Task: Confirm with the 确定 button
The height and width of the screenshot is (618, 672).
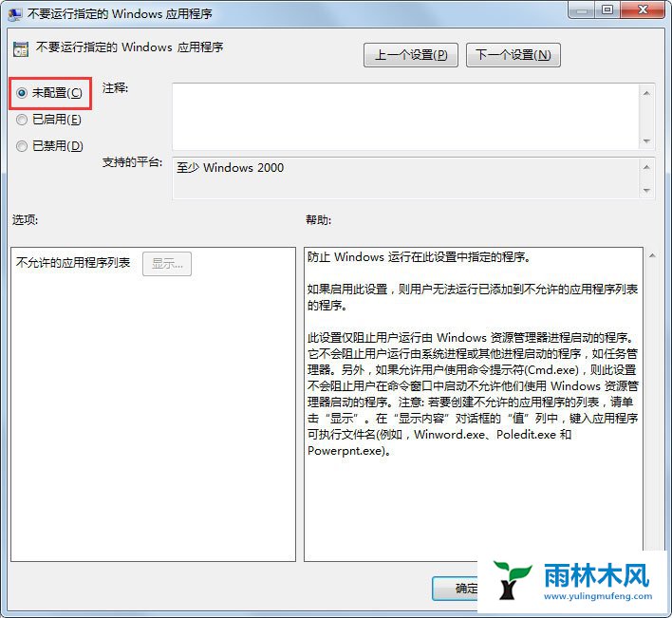Action: [x=456, y=589]
